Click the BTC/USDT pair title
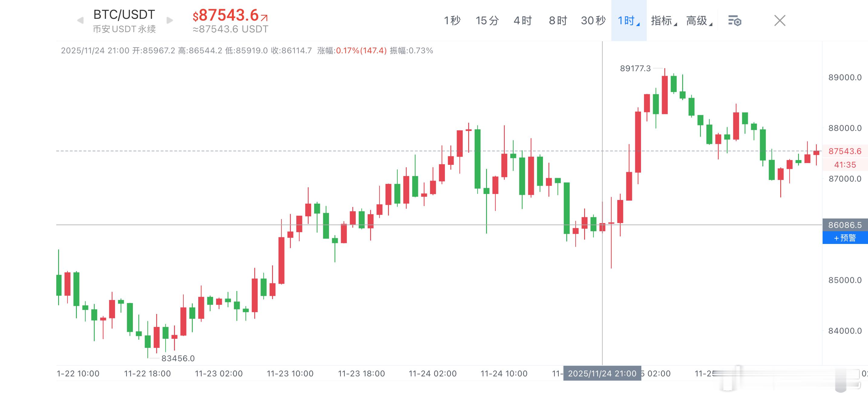 (x=124, y=15)
